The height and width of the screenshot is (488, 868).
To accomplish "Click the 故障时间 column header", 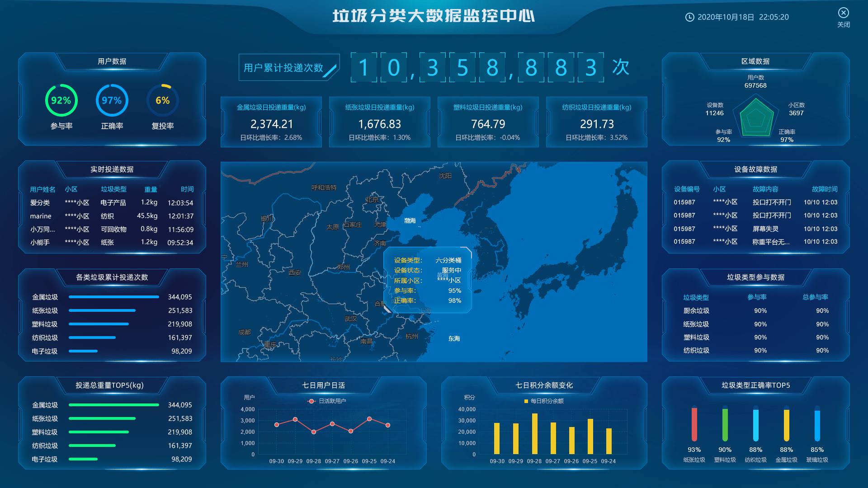I will pos(825,189).
